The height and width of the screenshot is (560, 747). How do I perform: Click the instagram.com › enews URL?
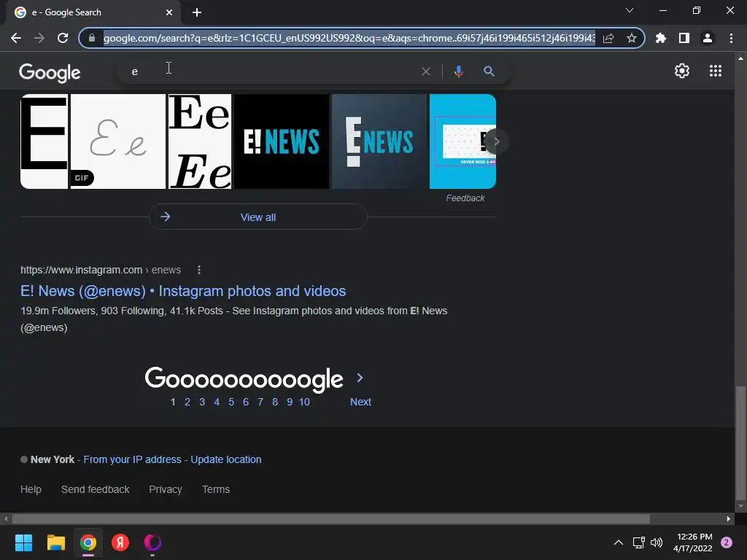101,270
